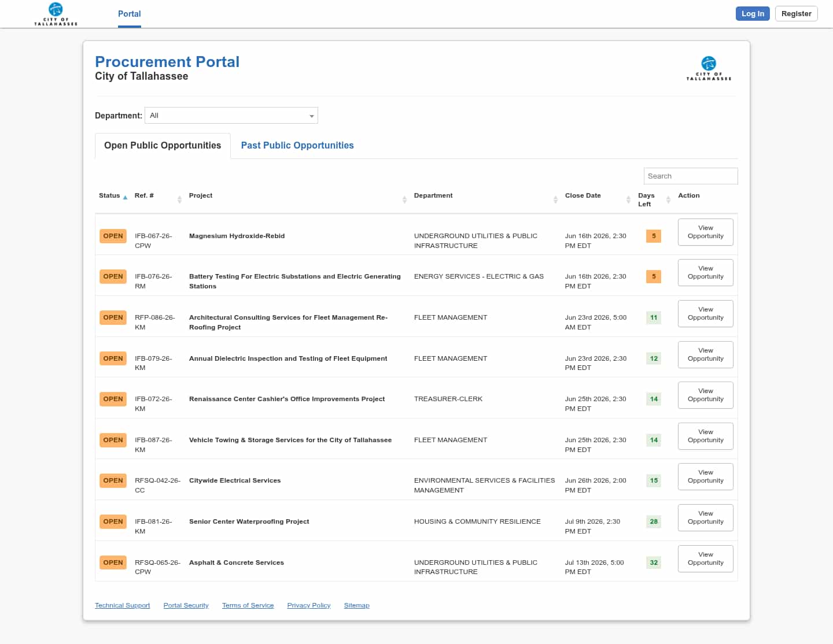Click the 5 days left badge for Magnesium Hydroxide-Rebid
Screen dimensions: 833x644
tap(654, 236)
